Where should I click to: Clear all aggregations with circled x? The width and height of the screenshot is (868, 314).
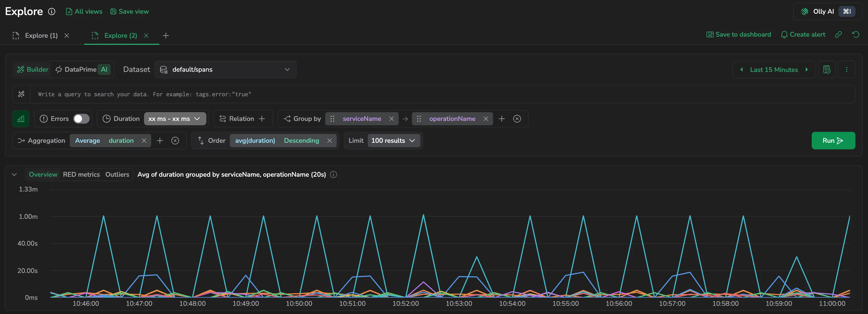coord(175,141)
